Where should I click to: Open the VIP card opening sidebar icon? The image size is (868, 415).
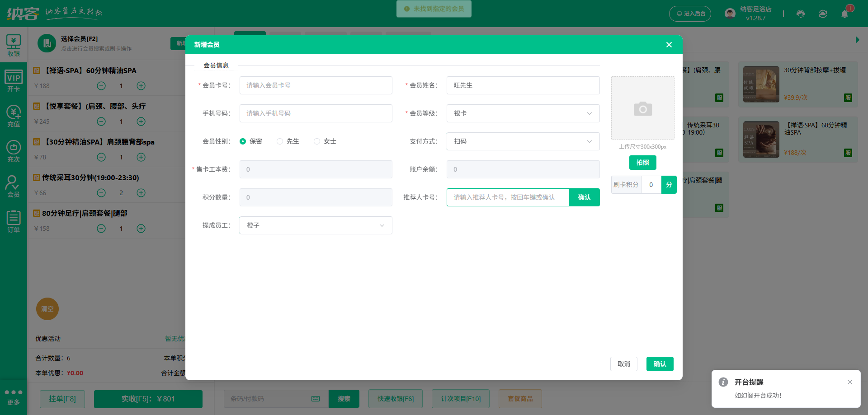point(14,81)
